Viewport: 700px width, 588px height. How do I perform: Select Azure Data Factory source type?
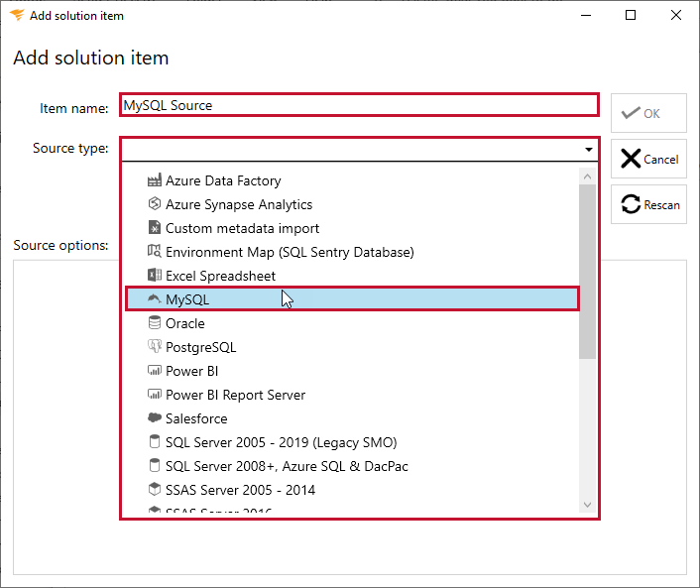click(353, 180)
